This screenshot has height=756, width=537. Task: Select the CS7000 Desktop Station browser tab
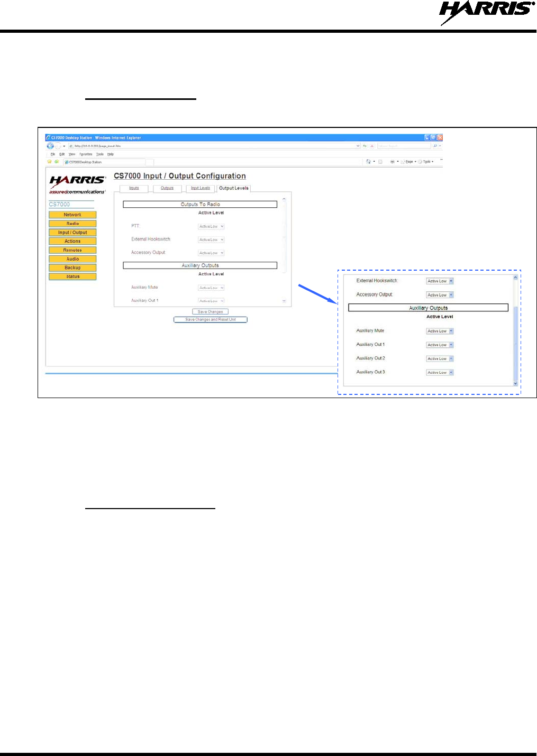pos(104,162)
